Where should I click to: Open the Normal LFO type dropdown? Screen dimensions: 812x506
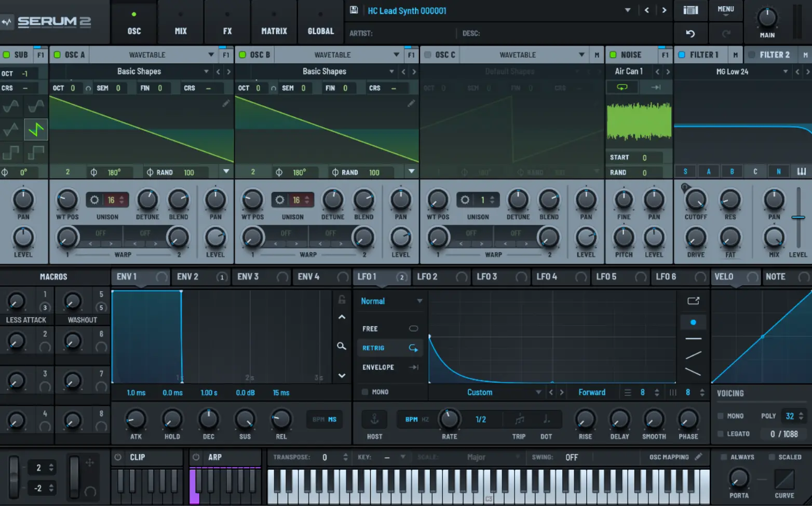point(390,300)
